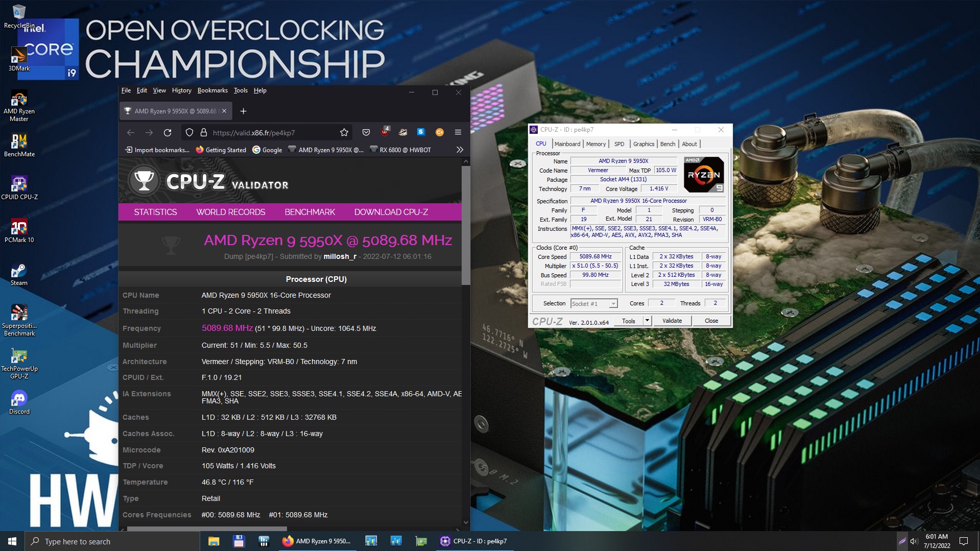Click the taskbar search box
This screenshot has height=551, width=980.
pyautogui.click(x=112, y=541)
